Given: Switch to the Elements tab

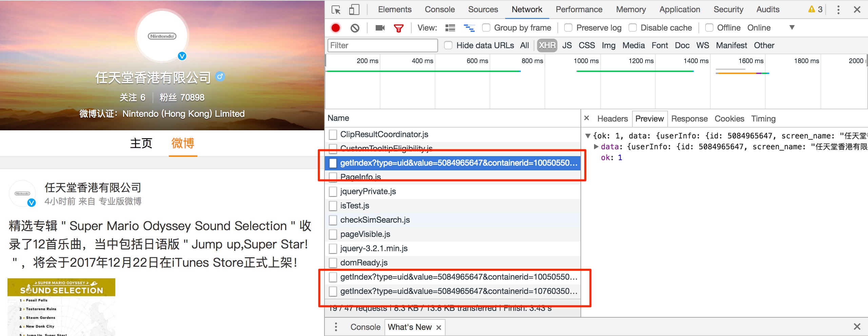Looking at the screenshot, I should click(395, 10).
